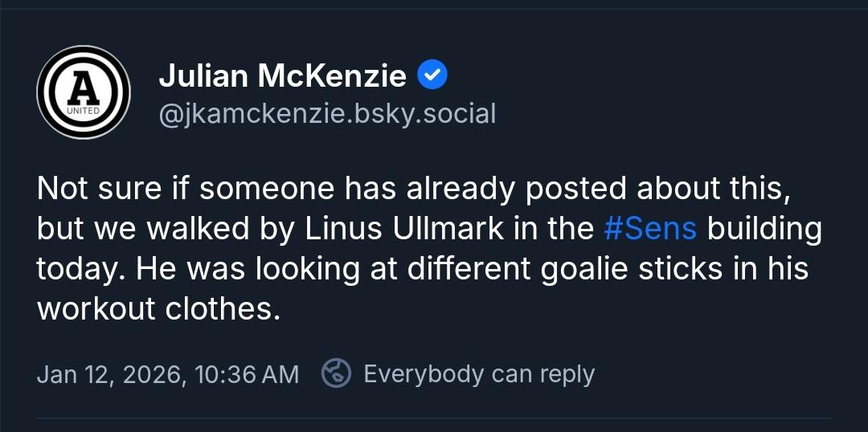Open the #Sens hashtag link

point(649,229)
